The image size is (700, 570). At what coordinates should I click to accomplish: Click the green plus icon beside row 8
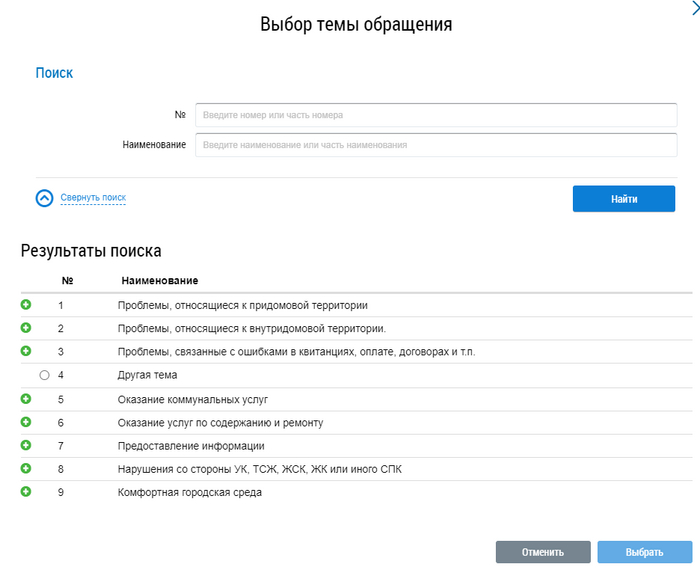(26, 468)
